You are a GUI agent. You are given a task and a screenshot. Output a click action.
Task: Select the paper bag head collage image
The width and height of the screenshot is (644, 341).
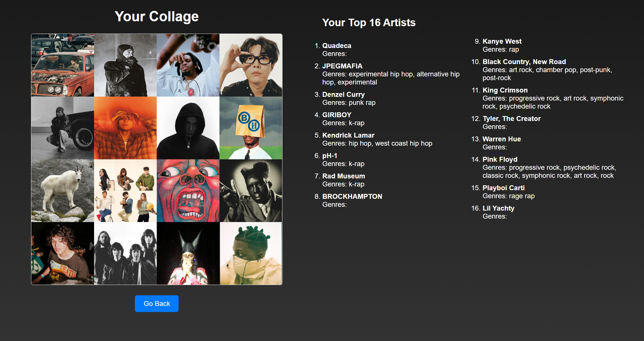(x=251, y=128)
